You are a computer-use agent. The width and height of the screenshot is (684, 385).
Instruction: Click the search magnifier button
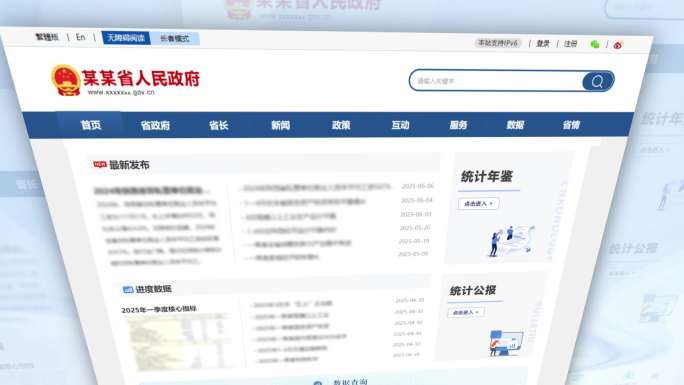pyautogui.click(x=598, y=81)
